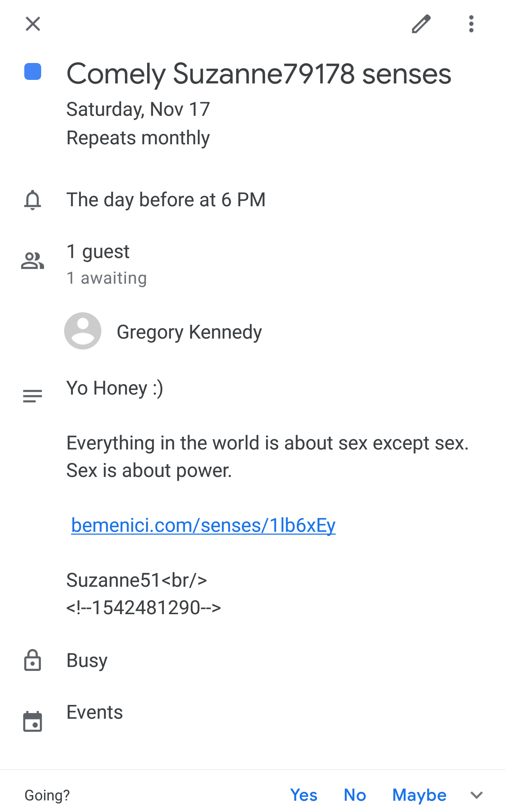The image size is (506, 812).
Task: Tap the Busy availability label
Action: click(87, 661)
